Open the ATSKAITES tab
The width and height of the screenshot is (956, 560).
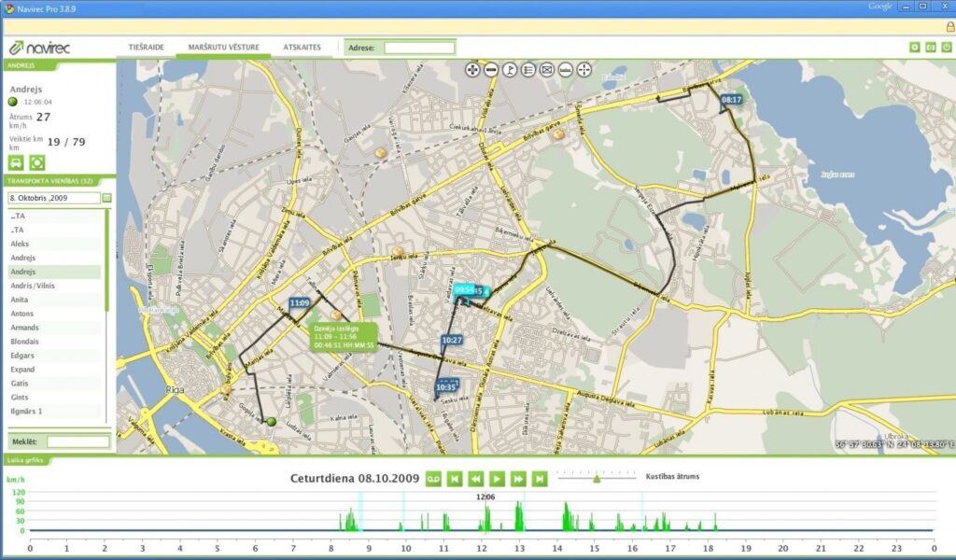pos(302,47)
